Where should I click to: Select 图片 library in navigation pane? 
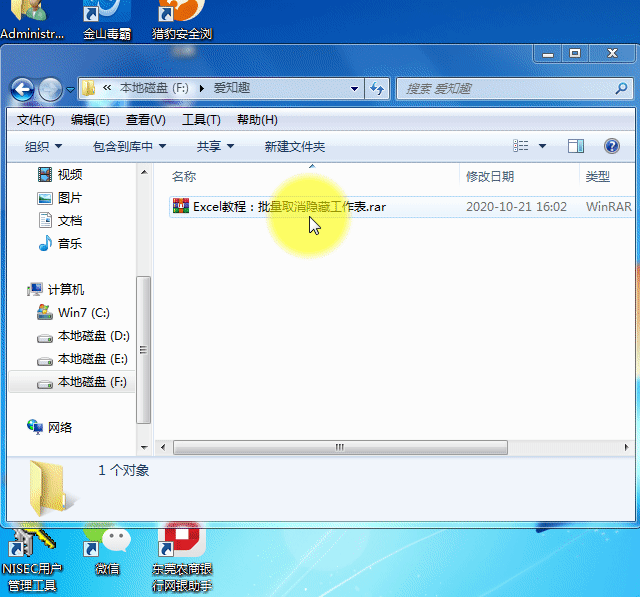click(60, 198)
